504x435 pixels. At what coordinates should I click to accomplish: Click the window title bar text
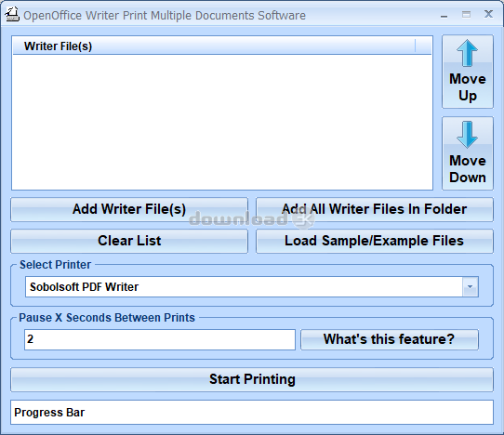click(165, 16)
